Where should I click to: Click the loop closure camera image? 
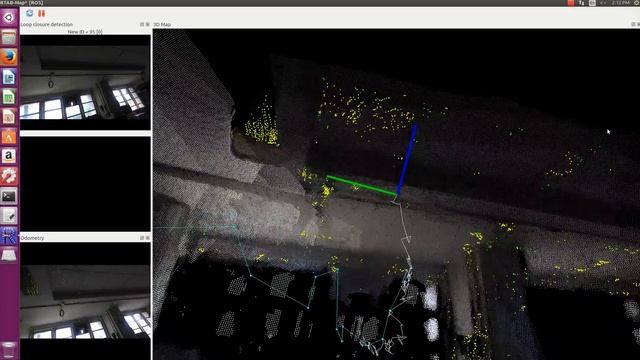[x=85, y=82]
